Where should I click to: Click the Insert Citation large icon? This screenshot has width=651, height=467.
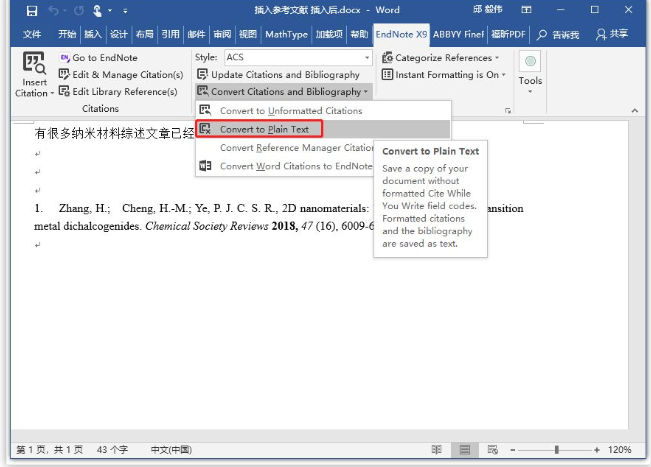[x=34, y=63]
